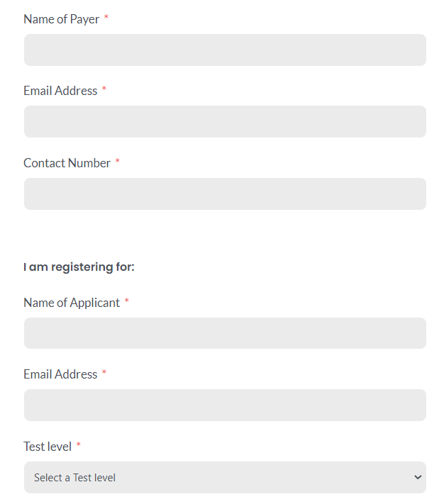444x504 pixels.
Task: Select the Name of Applicant input field
Action: pos(225,333)
